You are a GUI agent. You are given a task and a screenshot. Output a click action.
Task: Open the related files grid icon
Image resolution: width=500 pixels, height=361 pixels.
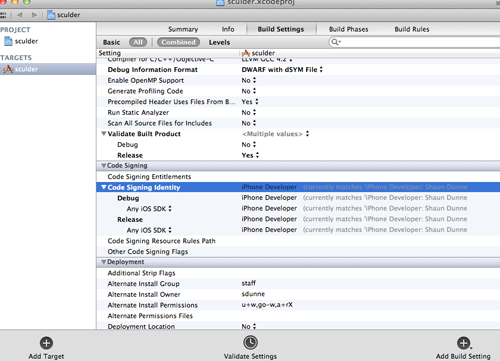[3, 15]
